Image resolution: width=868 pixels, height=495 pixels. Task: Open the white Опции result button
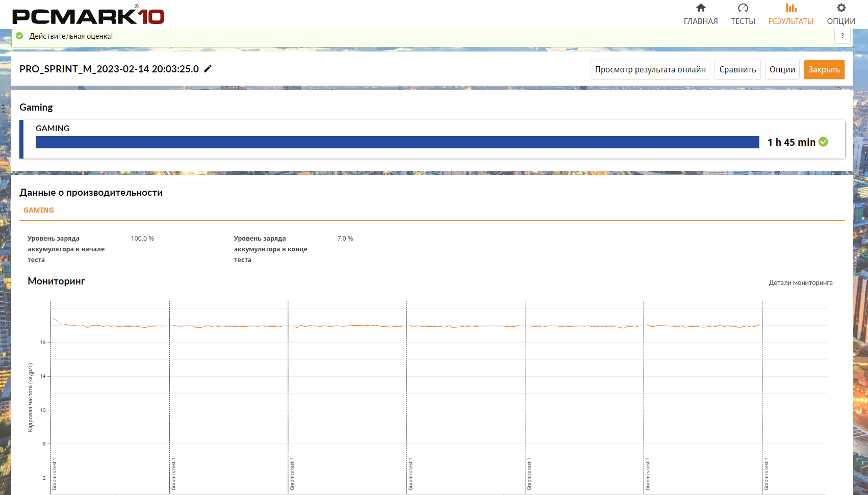782,70
